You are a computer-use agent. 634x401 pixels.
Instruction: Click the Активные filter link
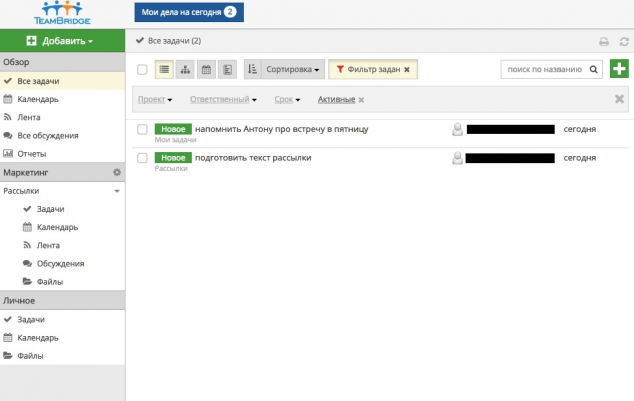pos(336,99)
